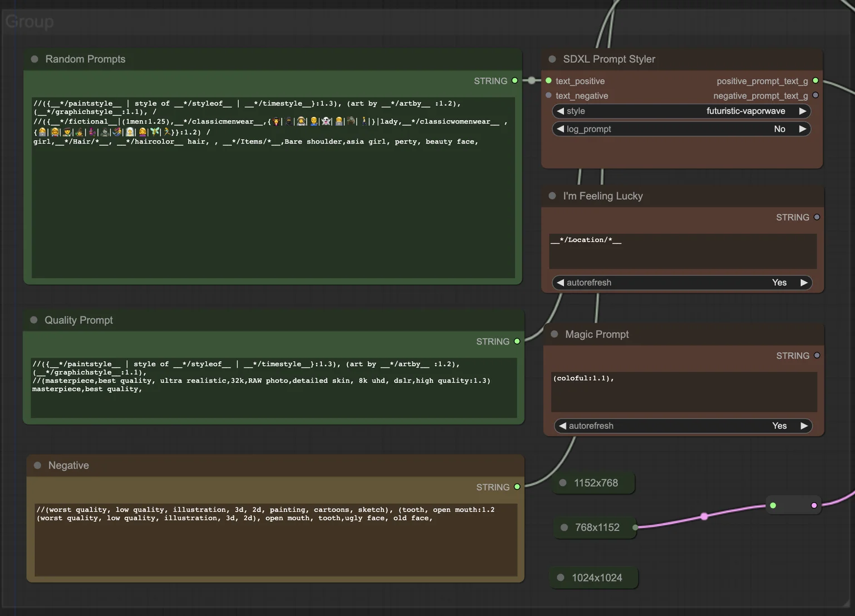Click the reroute node green input dot
Screen dimensions: 855x616
[x=773, y=505]
